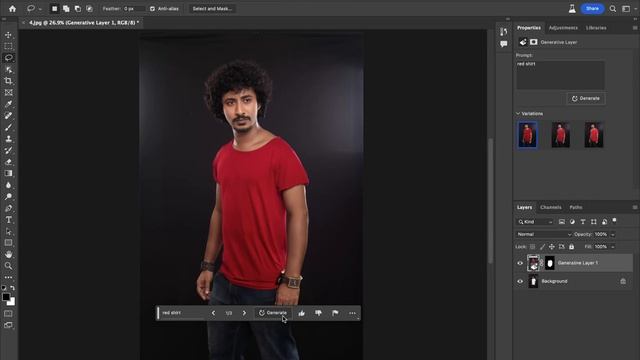Select the History Brush tool
Image resolution: width=640 pixels, height=360 pixels.
pos(8,150)
